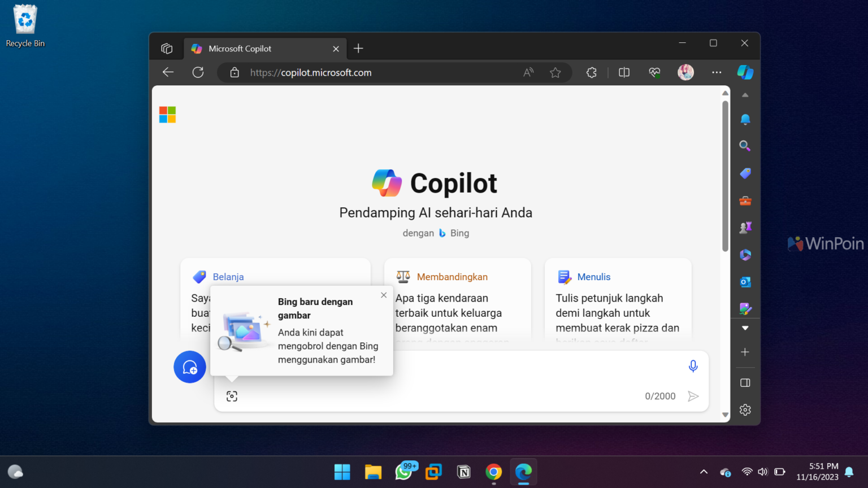Open the Tools panel in the sidebar
Image resolution: width=868 pixels, height=488 pixels.
(x=745, y=201)
